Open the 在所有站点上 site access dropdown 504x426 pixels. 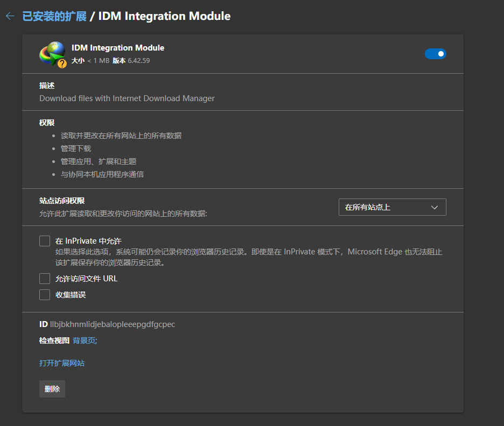point(392,207)
